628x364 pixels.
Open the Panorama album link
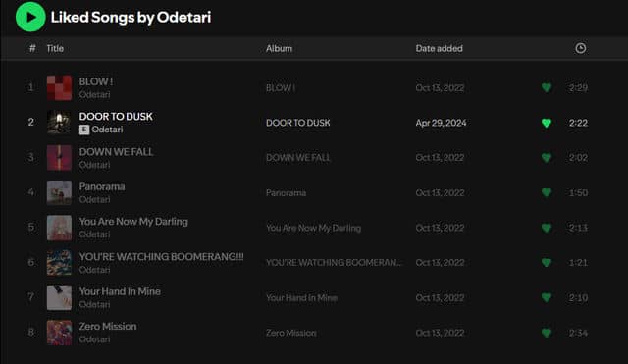click(x=286, y=192)
